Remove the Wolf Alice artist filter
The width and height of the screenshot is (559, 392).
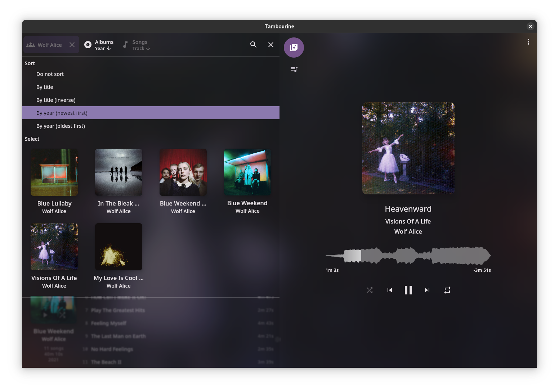(72, 45)
